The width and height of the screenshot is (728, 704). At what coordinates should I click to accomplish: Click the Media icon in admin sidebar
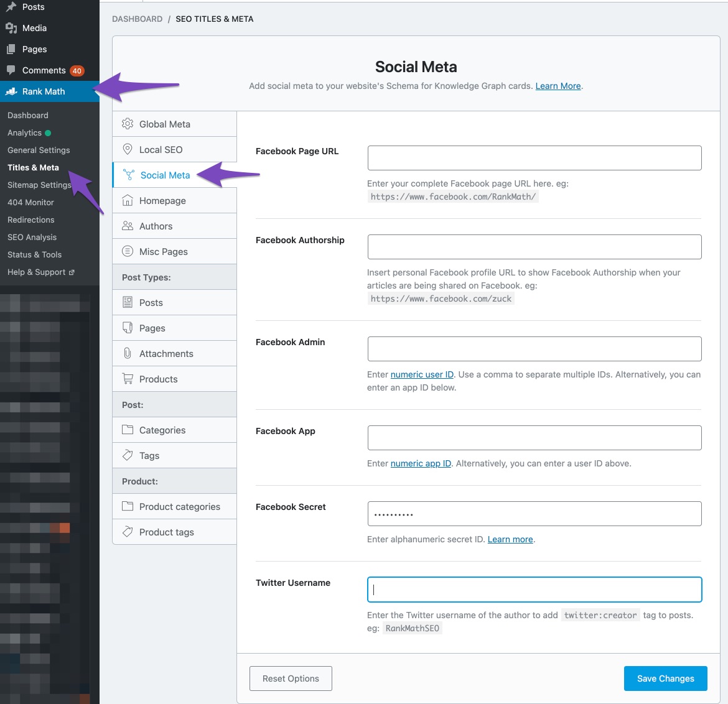click(11, 28)
